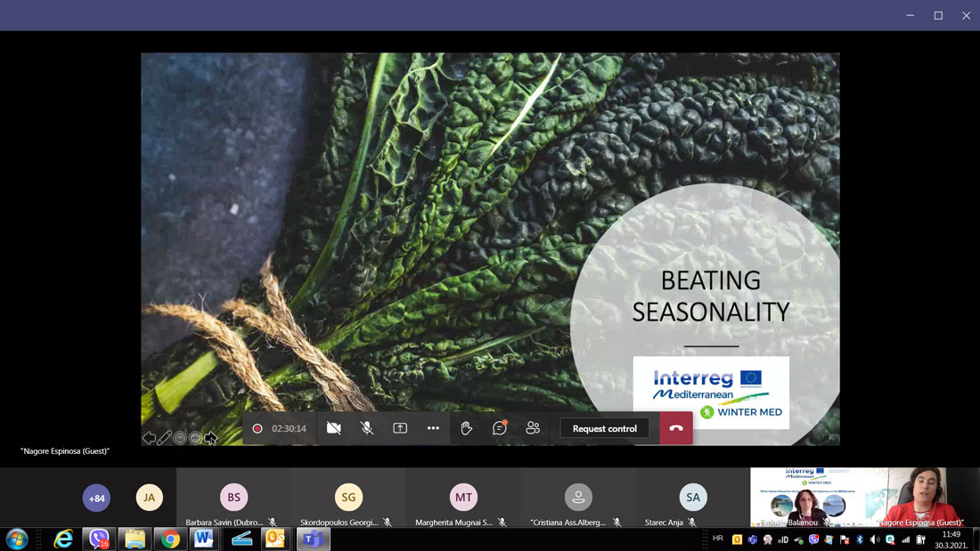Select Barbara Savin participant tile

coord(233,498)
